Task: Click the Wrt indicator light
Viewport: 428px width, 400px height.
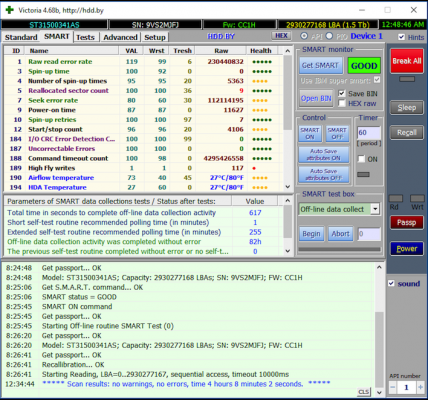Action: 417,198
